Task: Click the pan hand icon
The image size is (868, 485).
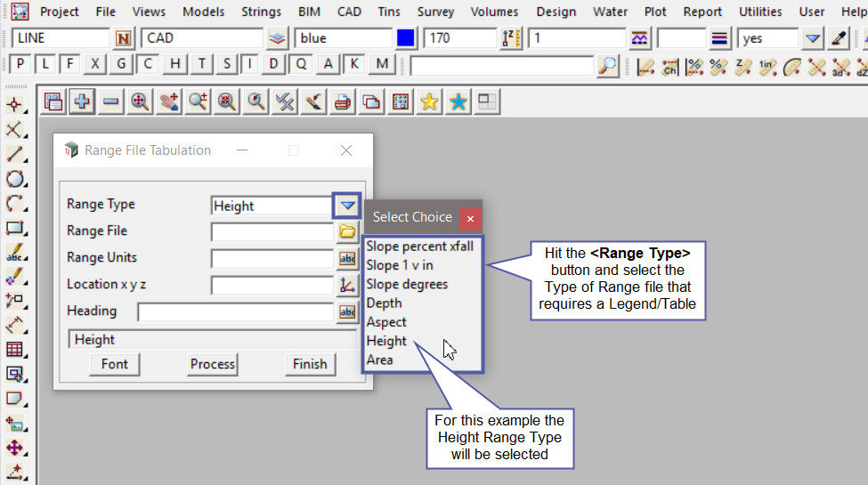Action: coord(169,101)
